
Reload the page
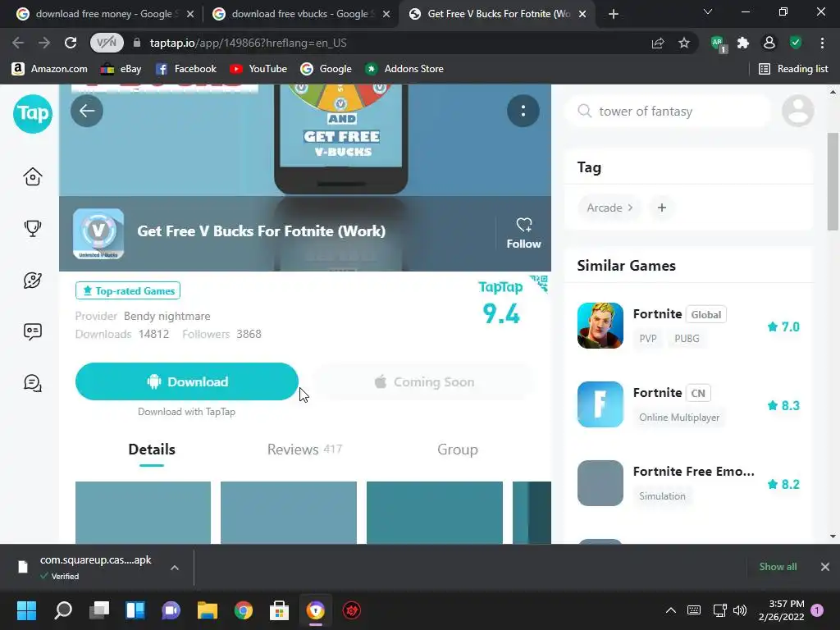[x=71, y=43]
